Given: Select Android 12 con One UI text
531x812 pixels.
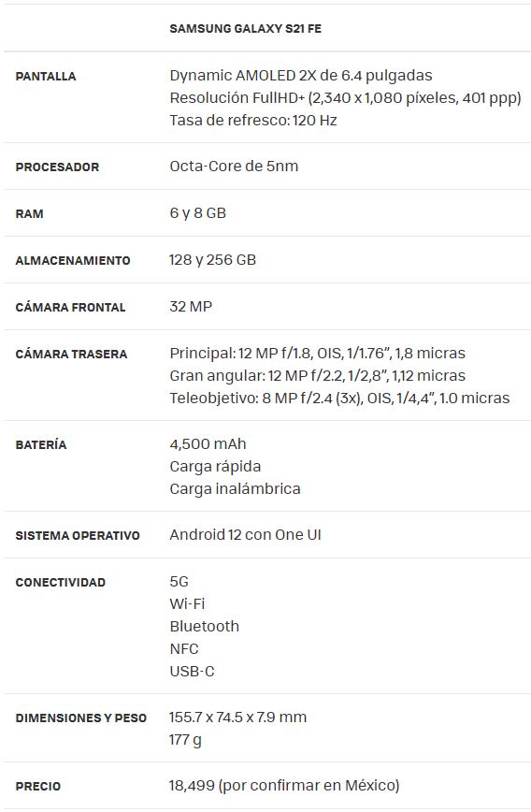Looking at the screenshot, I should (x=245, y=534).
